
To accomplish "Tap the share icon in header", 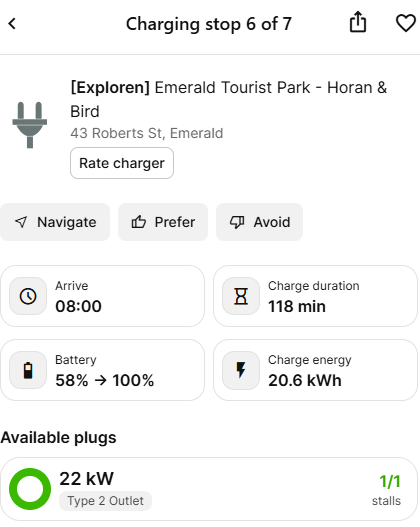I will tap(358, 22).
